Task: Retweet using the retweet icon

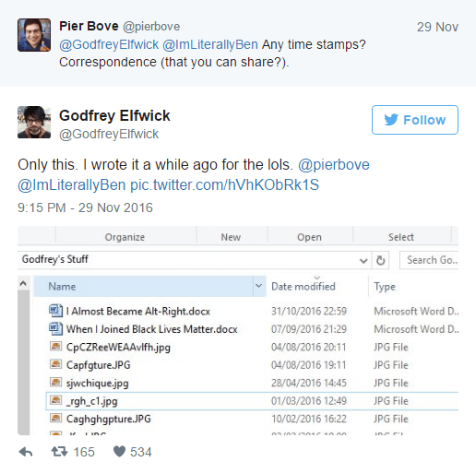Action: [59, 452]
